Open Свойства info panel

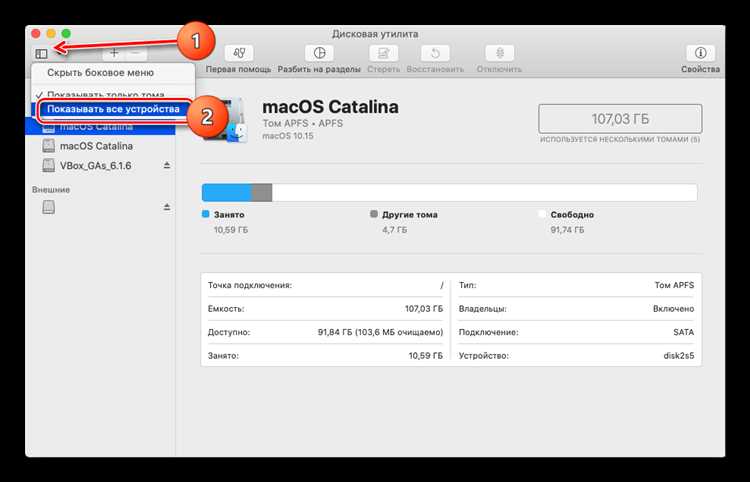pyautogui.click(x=701, y=53)
